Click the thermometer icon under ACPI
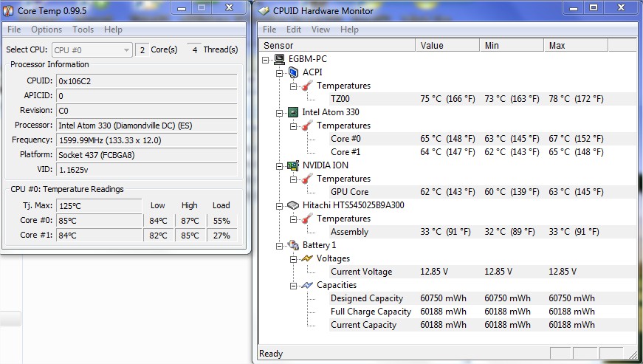The height and width of the screenshot is (364, 643). tap(307, 86)
